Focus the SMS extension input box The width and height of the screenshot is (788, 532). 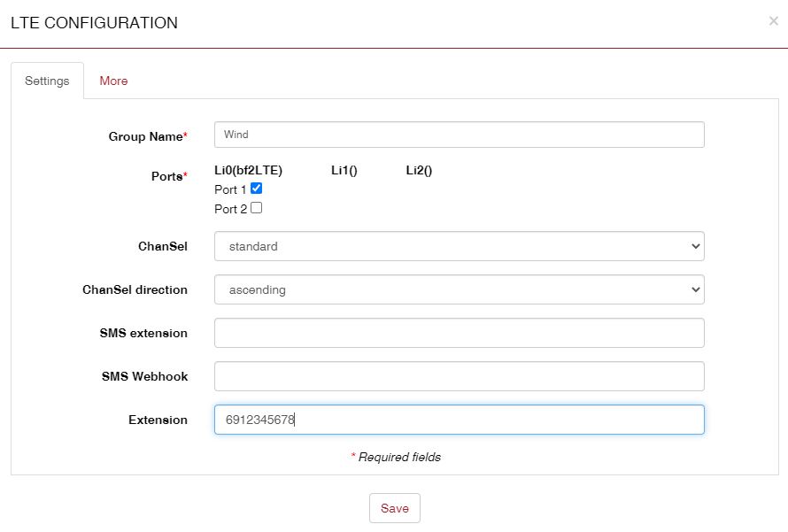[x=459, y=333]
